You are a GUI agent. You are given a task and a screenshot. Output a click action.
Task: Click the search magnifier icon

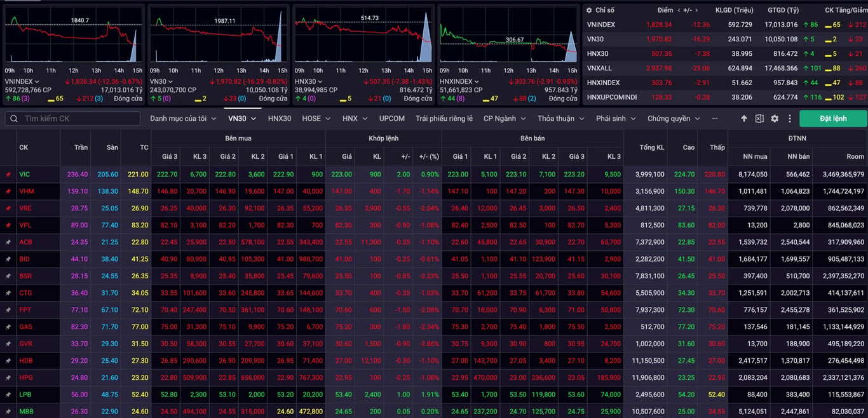[14, 119]
